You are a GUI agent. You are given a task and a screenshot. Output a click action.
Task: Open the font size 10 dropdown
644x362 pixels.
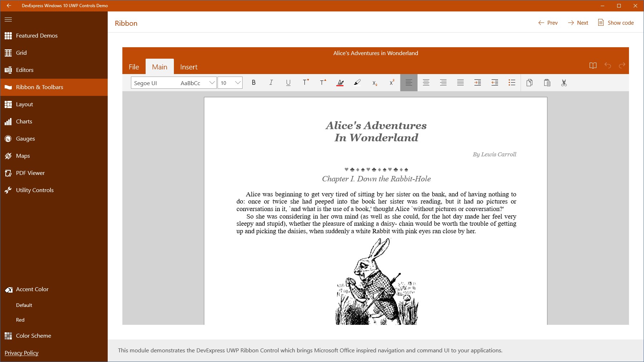230,83
